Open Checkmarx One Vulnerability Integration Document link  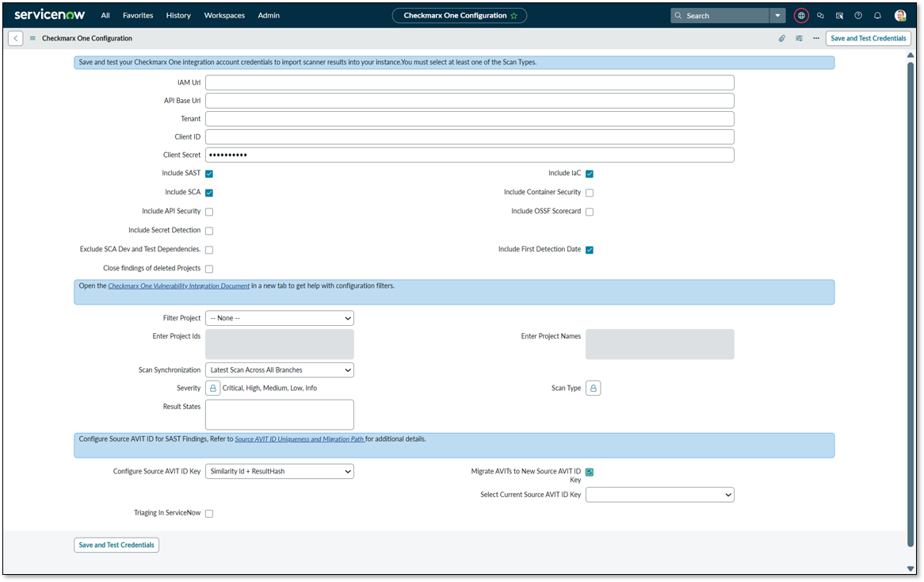click(178, 286)
